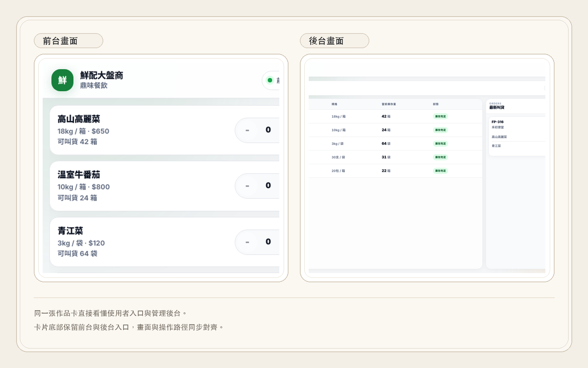Screen dimensions: 588x368
Task: Click the 規格 column header
Action: click(x=334, y=104)
